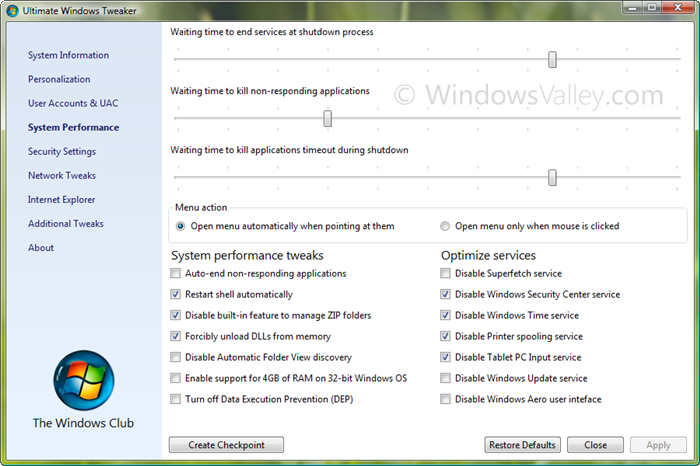Click the Optimize services heading
The image size is (700, 466).
pyautogui.click(x=488, y=255)
